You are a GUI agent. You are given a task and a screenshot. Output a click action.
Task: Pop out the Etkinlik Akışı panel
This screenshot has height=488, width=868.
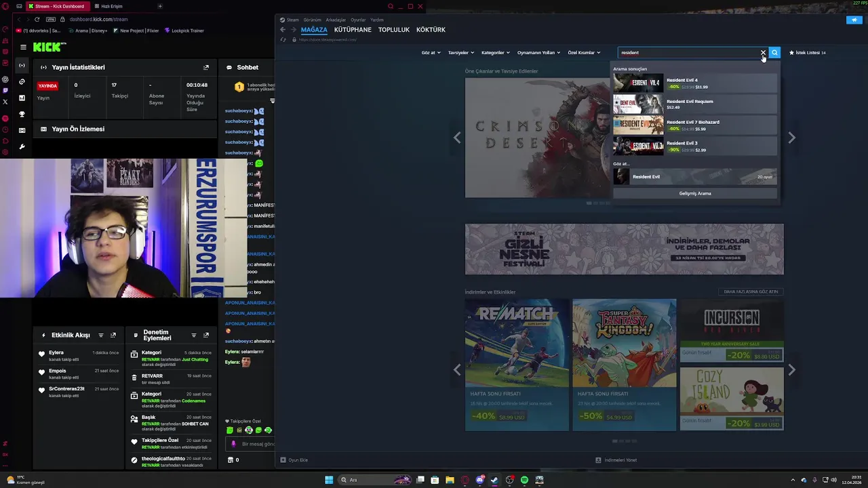click(113, 335)
